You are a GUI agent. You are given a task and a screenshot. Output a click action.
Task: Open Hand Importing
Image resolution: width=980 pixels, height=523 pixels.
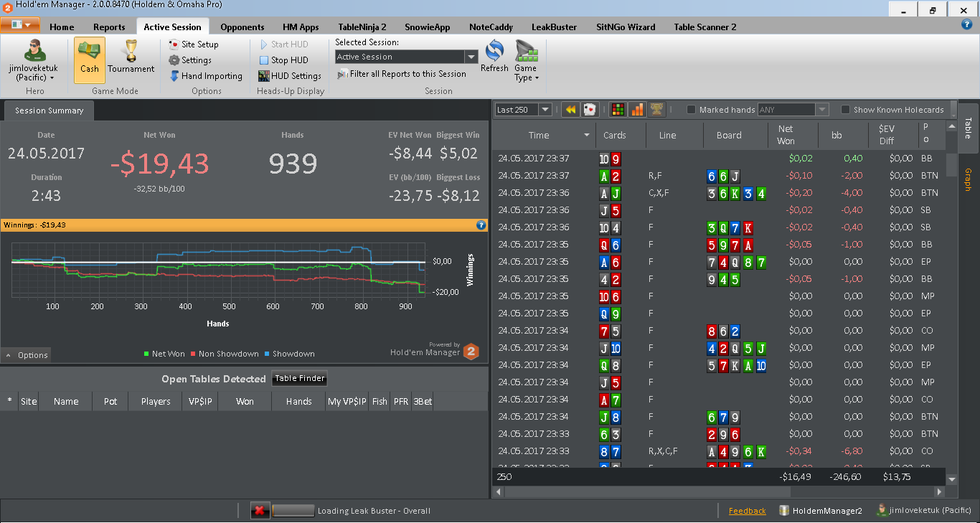click(206, 76)
